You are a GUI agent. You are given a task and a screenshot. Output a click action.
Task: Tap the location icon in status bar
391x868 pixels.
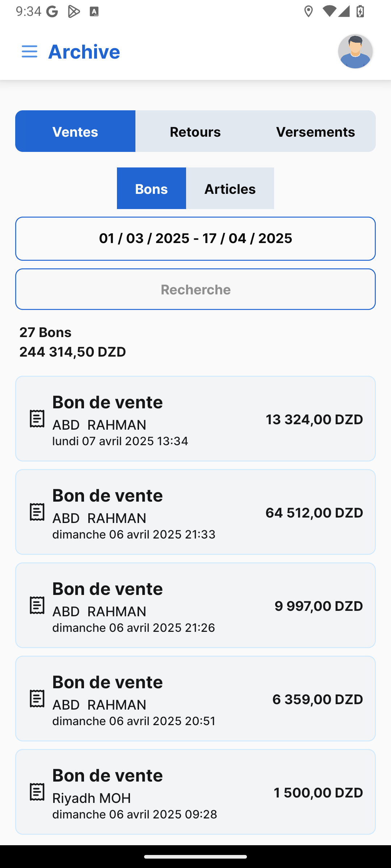pos(308,12)
